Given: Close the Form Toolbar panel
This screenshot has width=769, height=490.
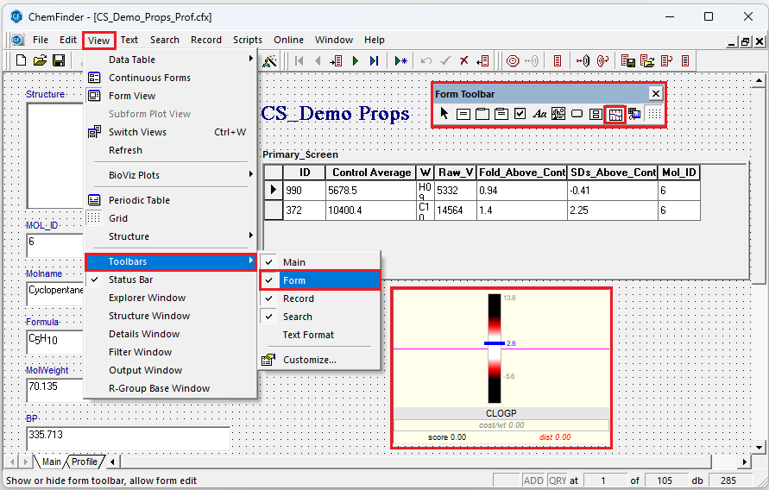Looking at the screenshot, I should 655,93.
